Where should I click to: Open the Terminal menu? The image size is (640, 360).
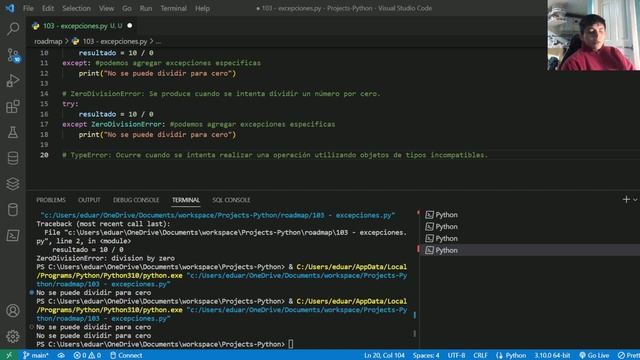coord(173,8)
